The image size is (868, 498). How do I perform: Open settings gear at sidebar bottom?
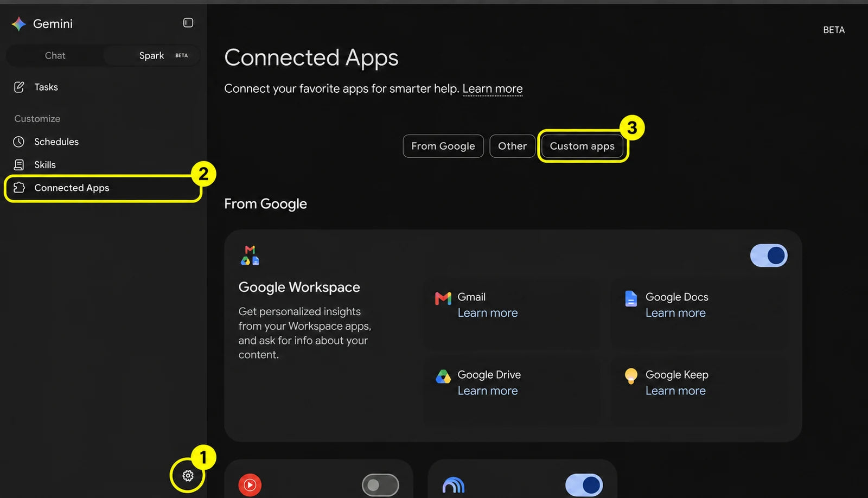[x=188, y=476]
